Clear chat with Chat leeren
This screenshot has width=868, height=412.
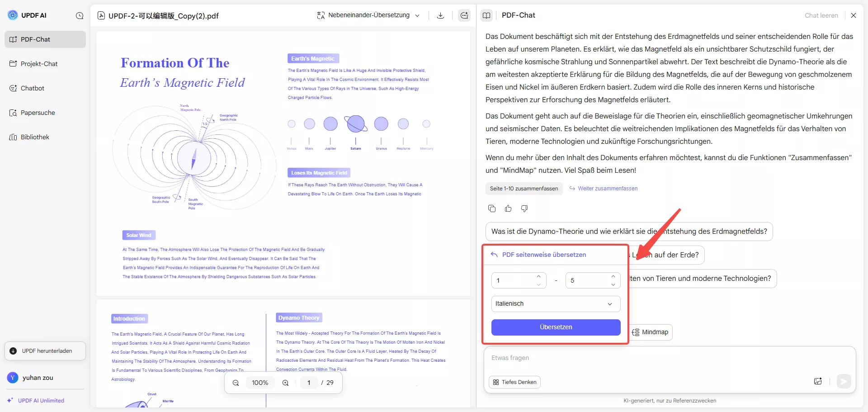click(x=821, y=15)
